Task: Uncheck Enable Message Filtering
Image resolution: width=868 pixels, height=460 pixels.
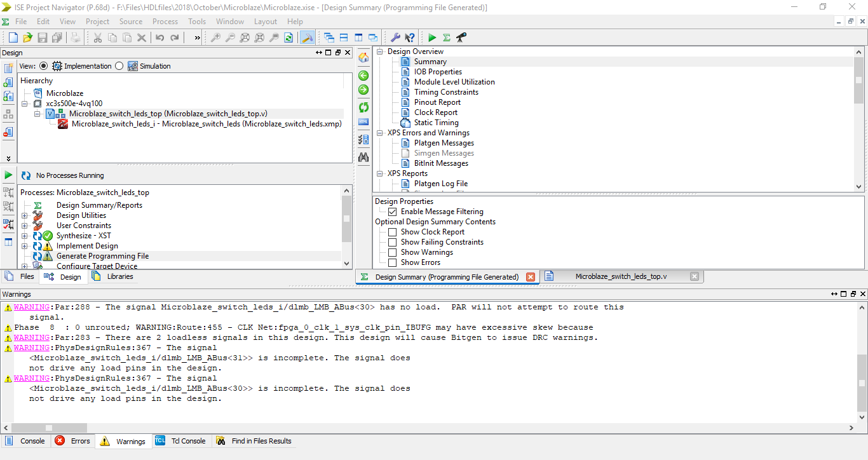Action: point(392,212)
